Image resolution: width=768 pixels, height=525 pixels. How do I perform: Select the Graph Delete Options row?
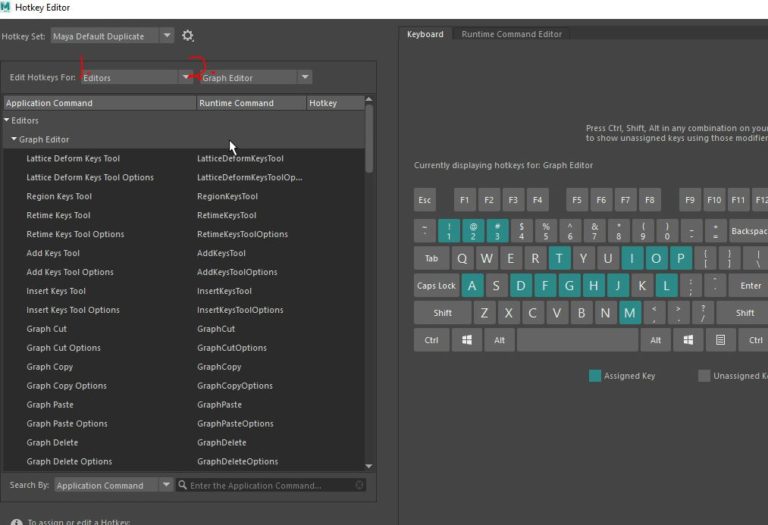pyautogui.click(x=184, y=461)
